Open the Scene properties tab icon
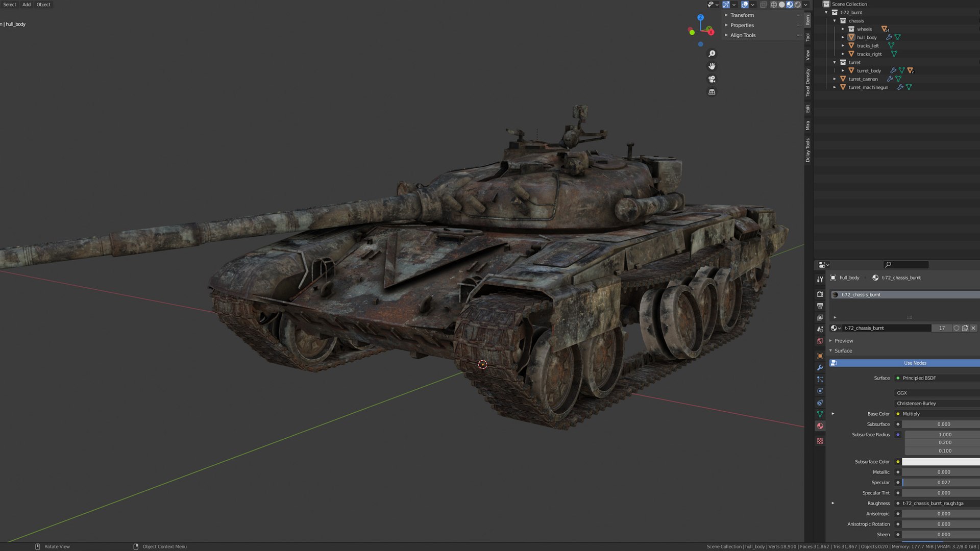This screenshot has height=551, width=980. click(820, 329)
